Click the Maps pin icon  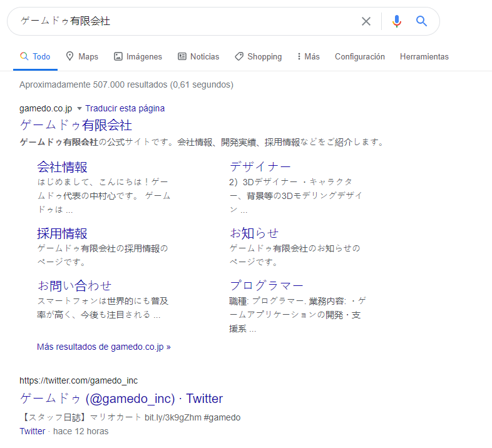tap(69, 56)
